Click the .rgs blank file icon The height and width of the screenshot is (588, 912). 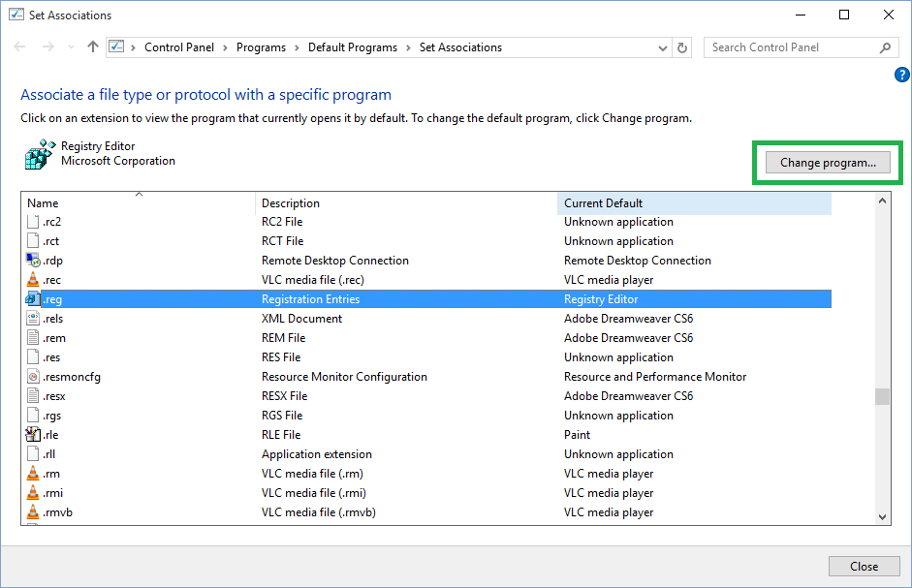tap(33, 416)
